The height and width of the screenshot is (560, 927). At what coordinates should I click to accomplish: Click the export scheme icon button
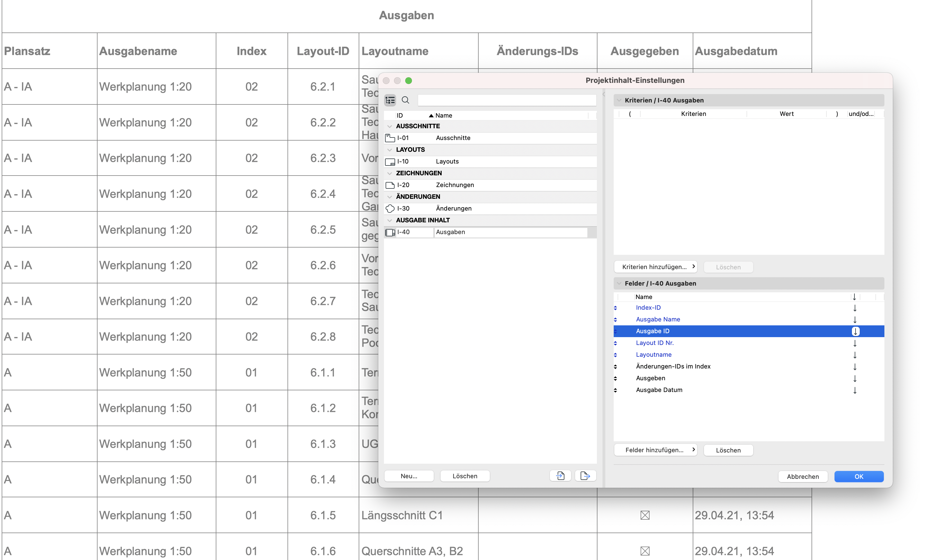(x=585, y=476)
